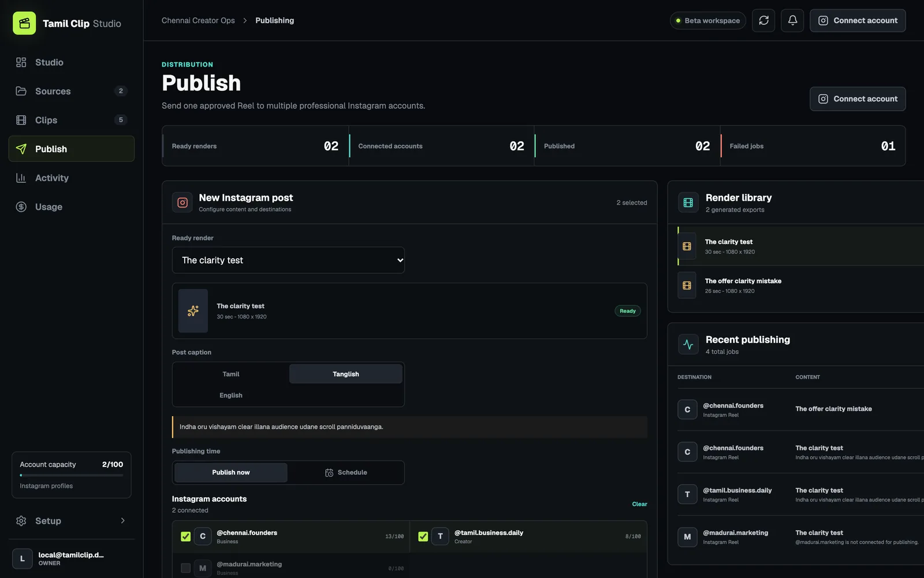The width and height of the screenshot is (924, 578).
Task: Go to Sources in the sidebar
Action: point(72,91)
